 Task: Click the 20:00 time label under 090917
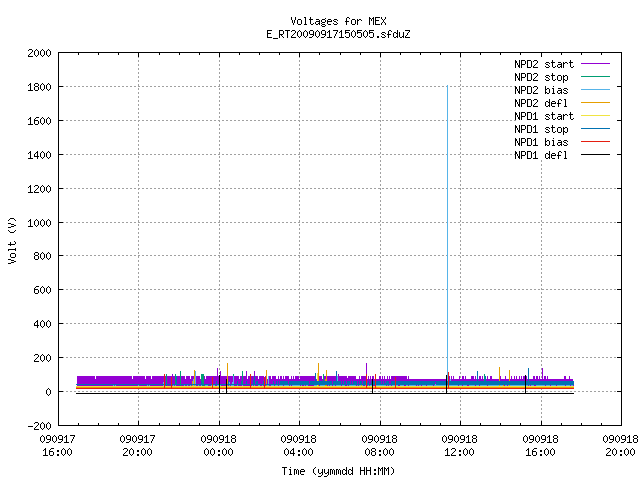(x=137, y=452)
